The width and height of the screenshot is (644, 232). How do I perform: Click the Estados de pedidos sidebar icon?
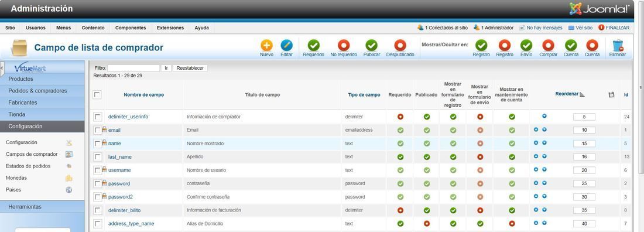coord(68,166)
